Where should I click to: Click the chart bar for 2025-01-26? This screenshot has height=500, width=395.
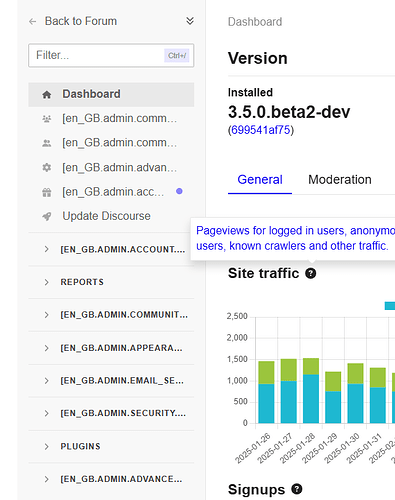[266, 392]
